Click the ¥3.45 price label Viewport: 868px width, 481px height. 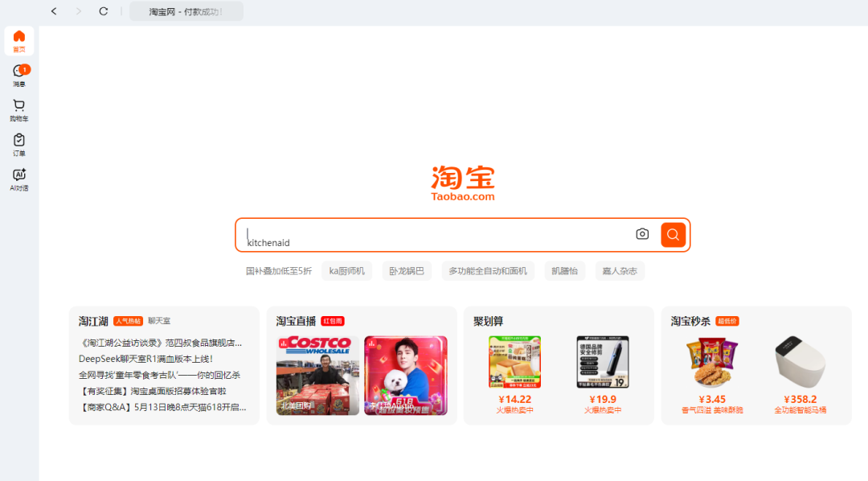[x=712, y=400]
